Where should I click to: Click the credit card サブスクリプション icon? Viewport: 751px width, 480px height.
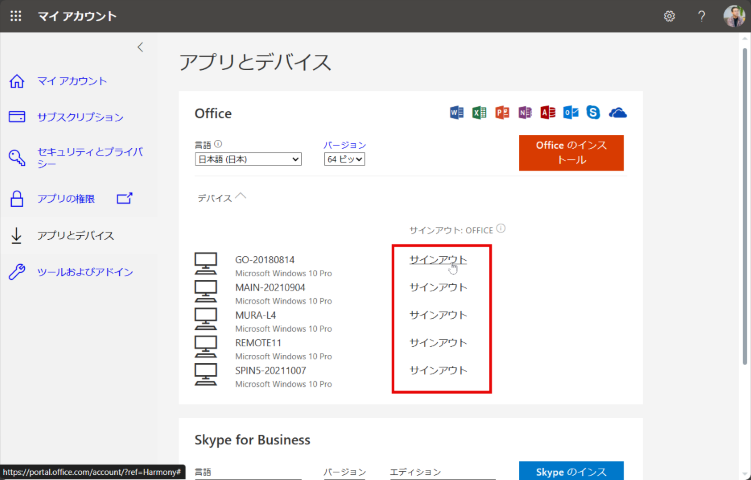tap(17, 117)
